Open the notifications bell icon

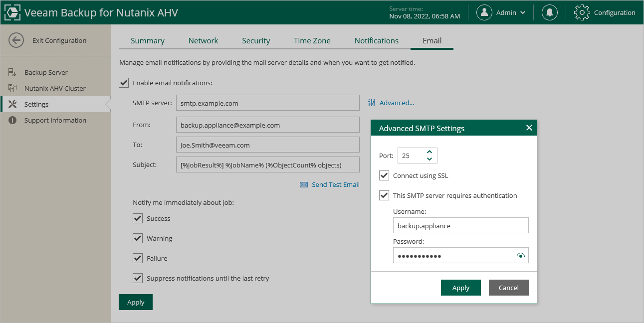[550, 12]
